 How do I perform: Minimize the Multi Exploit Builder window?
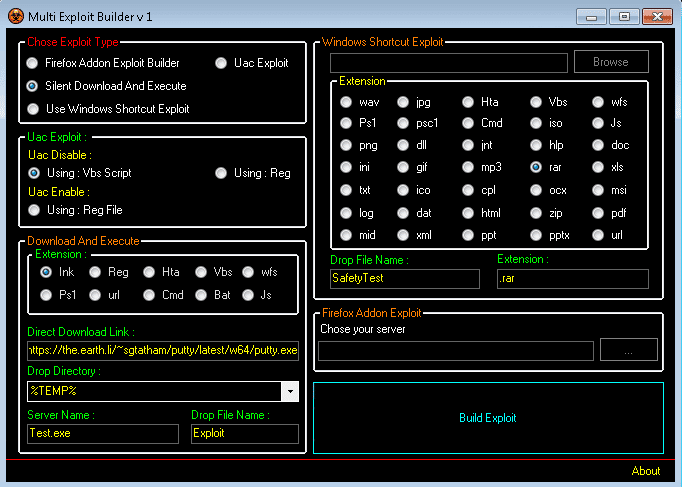[x=591, y=16]
